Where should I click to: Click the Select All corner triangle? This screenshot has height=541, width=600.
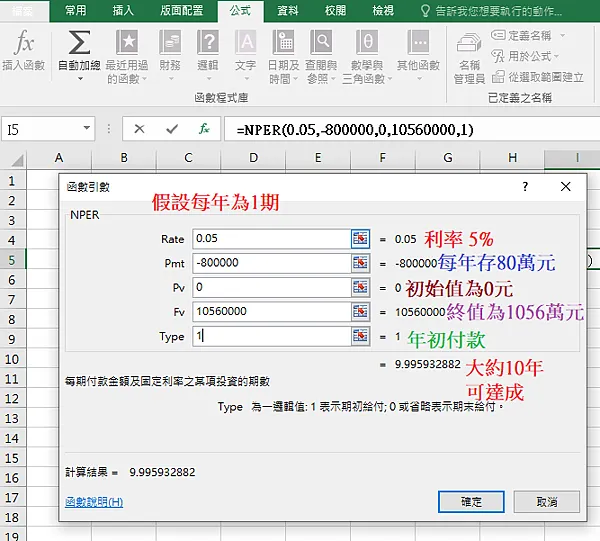click(18, 160)
